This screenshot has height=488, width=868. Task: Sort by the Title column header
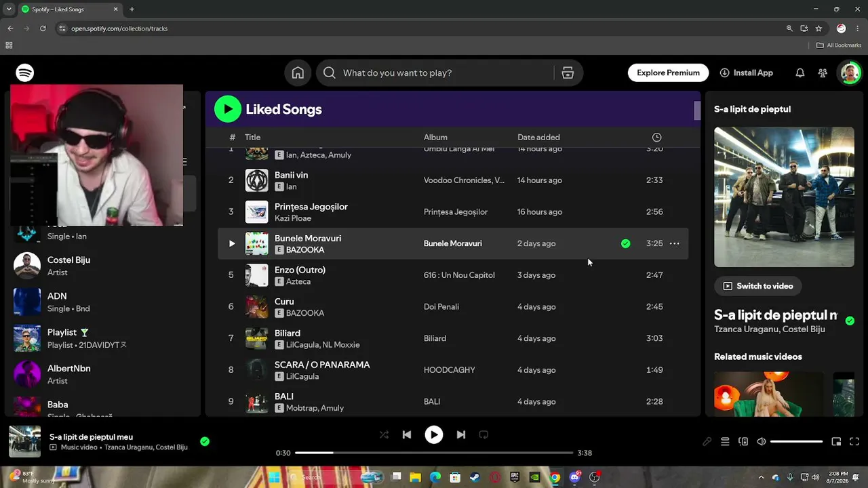click(252, 137)
